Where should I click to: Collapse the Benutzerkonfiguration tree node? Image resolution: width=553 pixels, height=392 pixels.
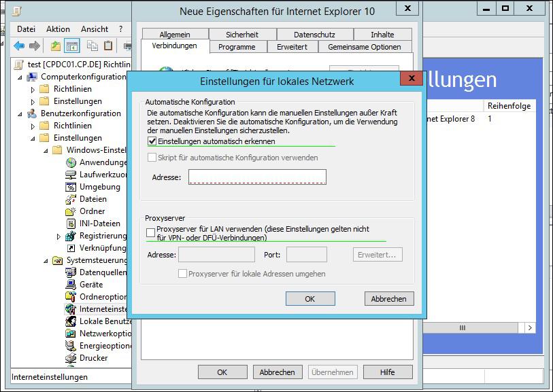[x=20, y=113]
